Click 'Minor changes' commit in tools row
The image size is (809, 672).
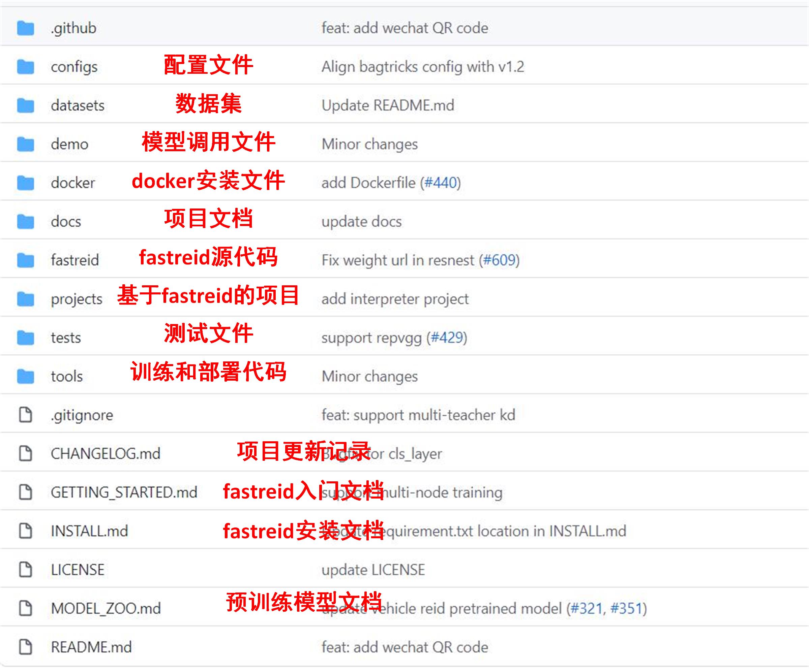point(369,376)
